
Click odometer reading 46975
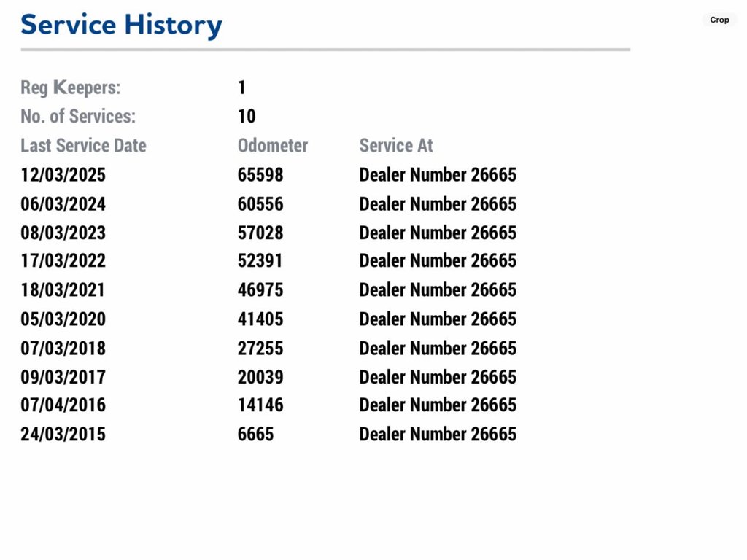click(x=260, y=290)
